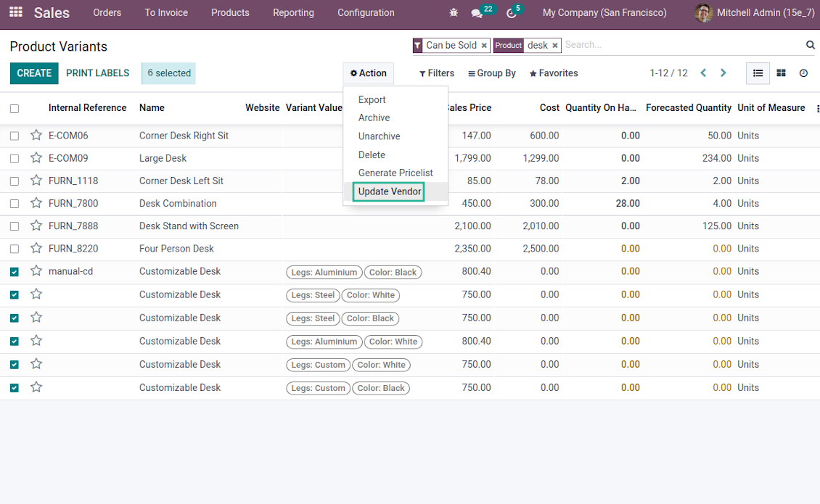Viewport: 820px width, 504px height.
Task: Expand the Filters dropdown
Action: pos(437,73)
